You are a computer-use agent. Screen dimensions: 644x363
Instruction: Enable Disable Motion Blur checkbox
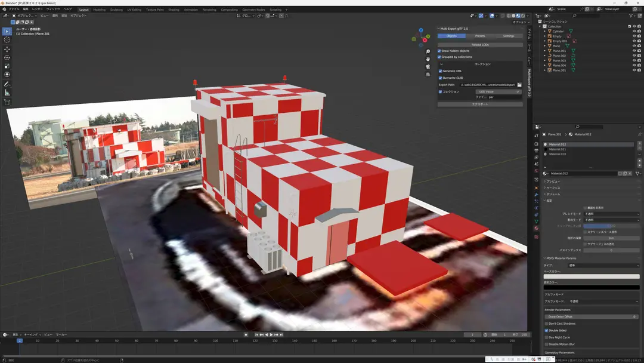point(546,344)
